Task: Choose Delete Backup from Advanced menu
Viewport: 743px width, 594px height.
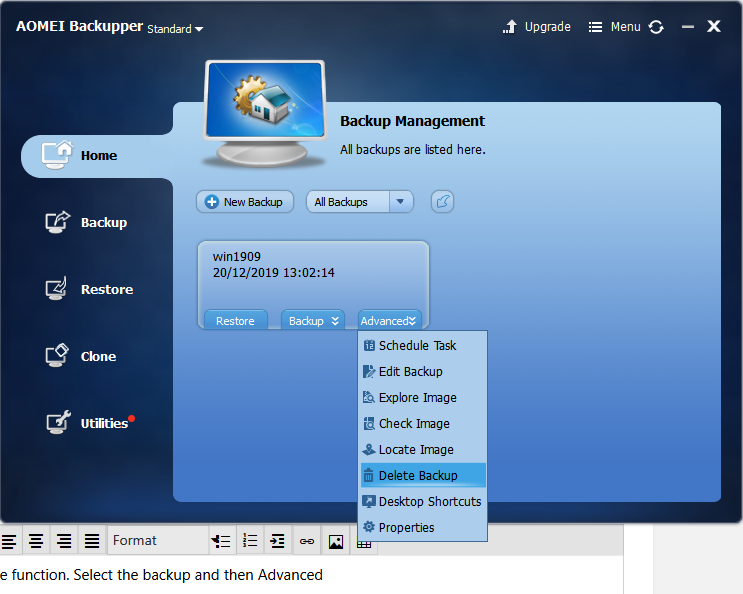Action: click(x=423, y=475)
